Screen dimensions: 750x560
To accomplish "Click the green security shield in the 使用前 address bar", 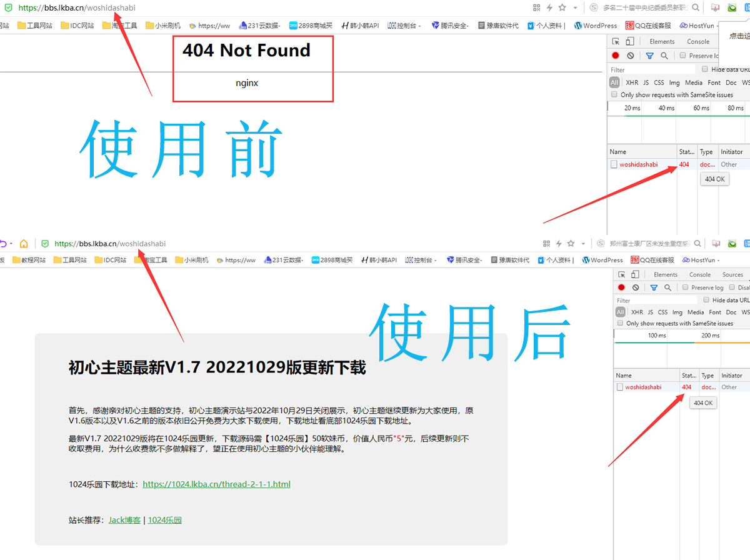I will click(7, 7).
